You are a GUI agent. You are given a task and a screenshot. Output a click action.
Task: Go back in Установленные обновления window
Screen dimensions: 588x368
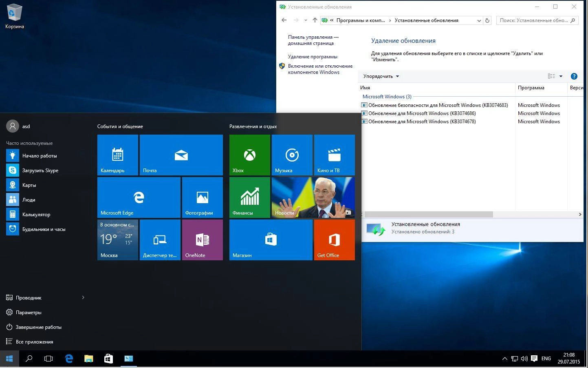tap(284, 20)
